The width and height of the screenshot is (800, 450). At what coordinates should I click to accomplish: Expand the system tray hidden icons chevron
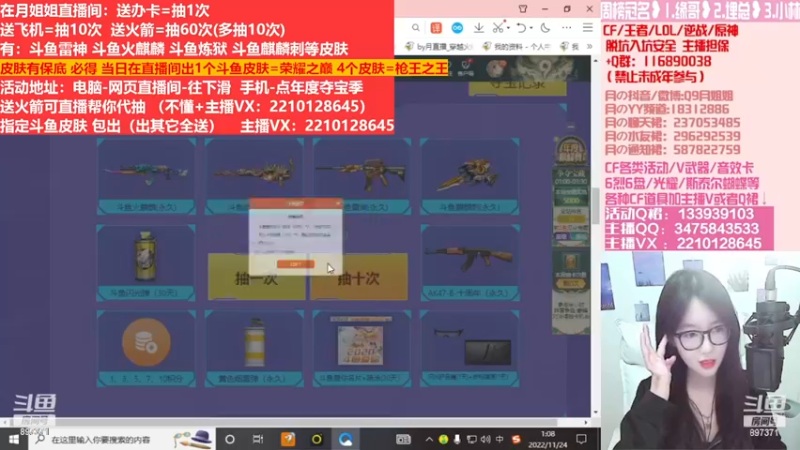coord(429,439)
